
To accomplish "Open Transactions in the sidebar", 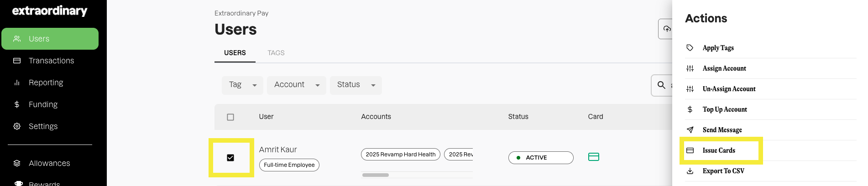I will pos(51,61).
